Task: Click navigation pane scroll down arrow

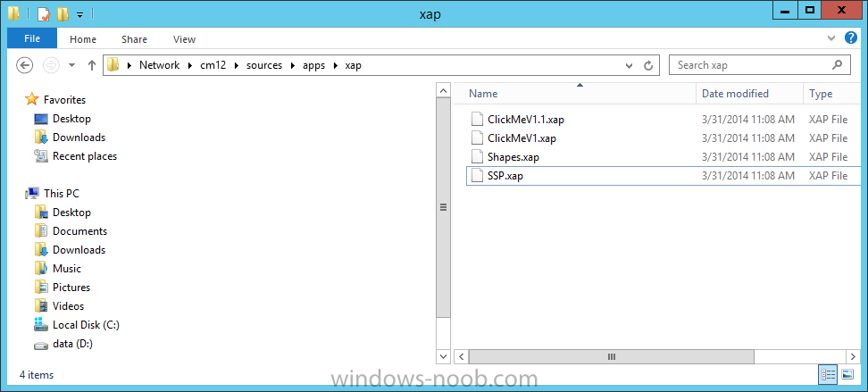Action: tap(443, 356)
